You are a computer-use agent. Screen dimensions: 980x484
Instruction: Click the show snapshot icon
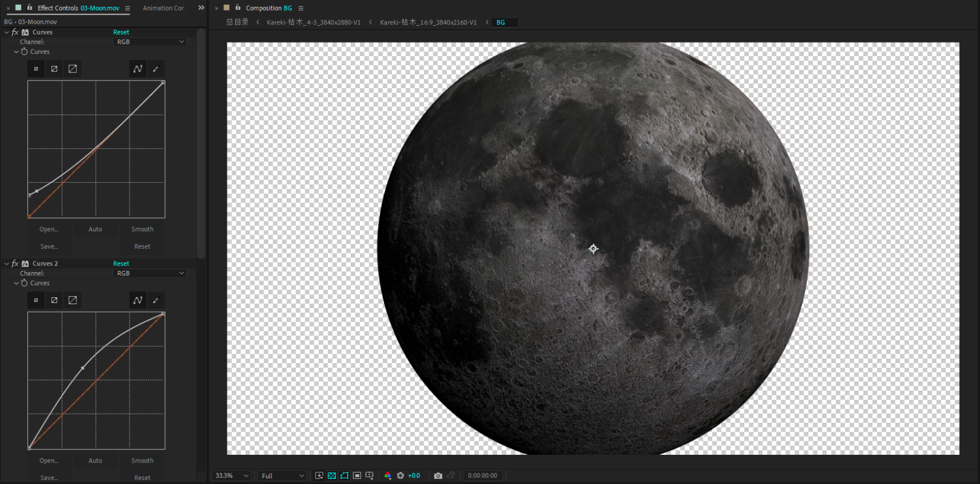451,476
